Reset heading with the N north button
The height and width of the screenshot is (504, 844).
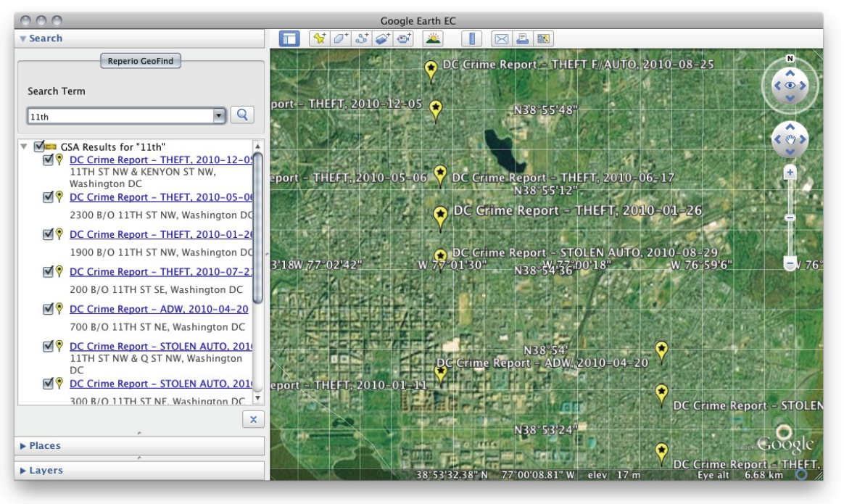point(790,58)
